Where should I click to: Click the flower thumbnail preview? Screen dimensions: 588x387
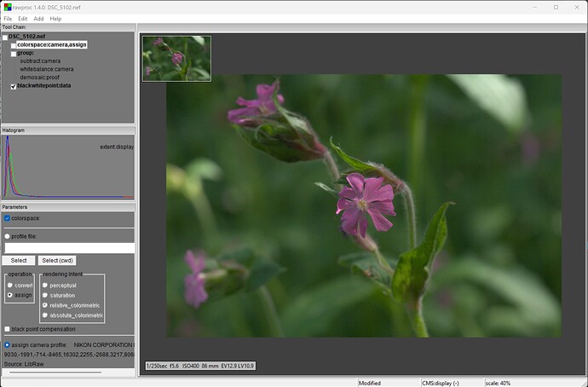[x=176, y=59]
